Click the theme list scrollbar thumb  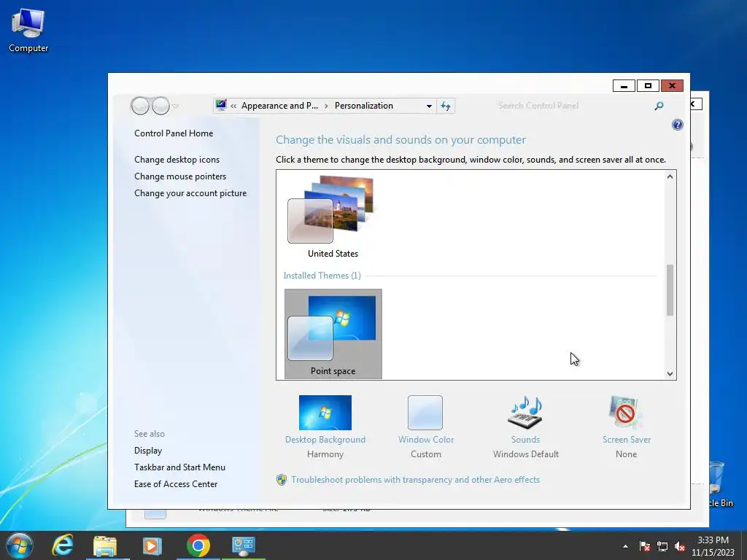670,290
